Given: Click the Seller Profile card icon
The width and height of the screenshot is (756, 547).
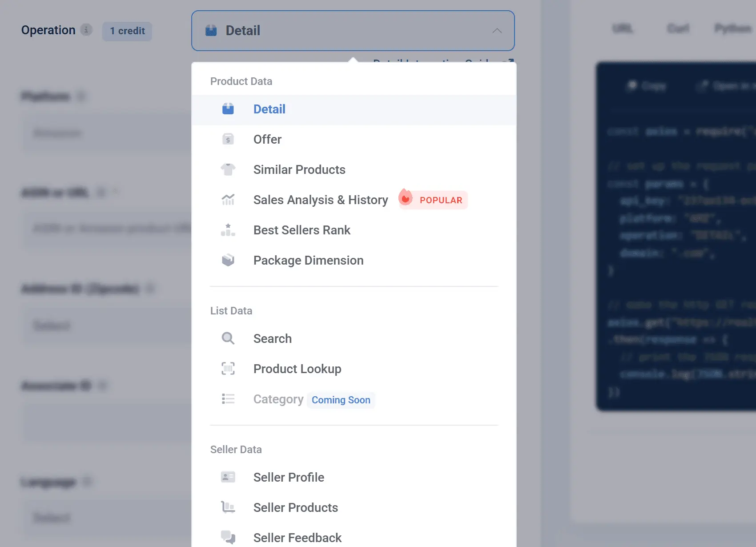Looking at the screenshot, I should tap(228, 477).
